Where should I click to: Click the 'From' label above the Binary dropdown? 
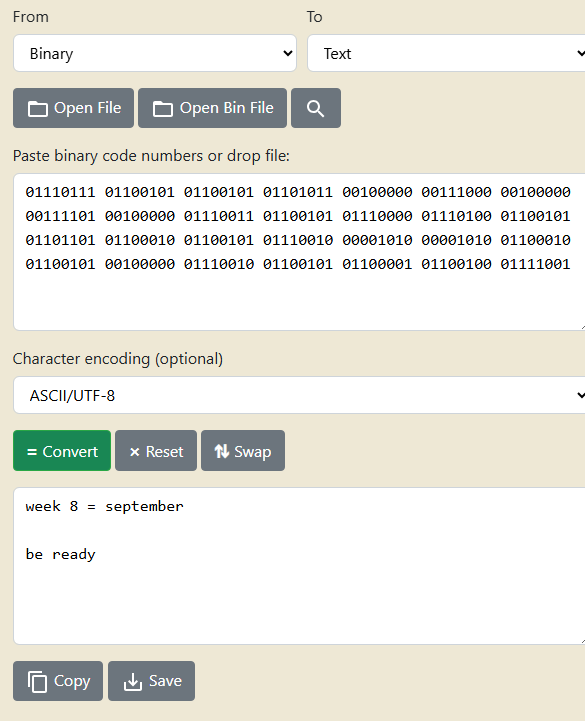click(30, 17)
